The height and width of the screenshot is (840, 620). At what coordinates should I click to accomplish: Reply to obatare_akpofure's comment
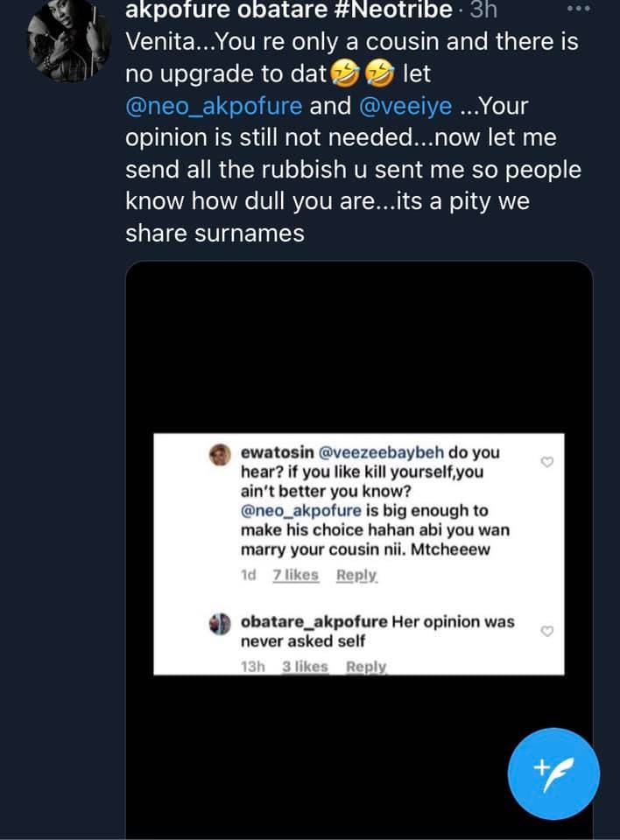pos(366,667)
